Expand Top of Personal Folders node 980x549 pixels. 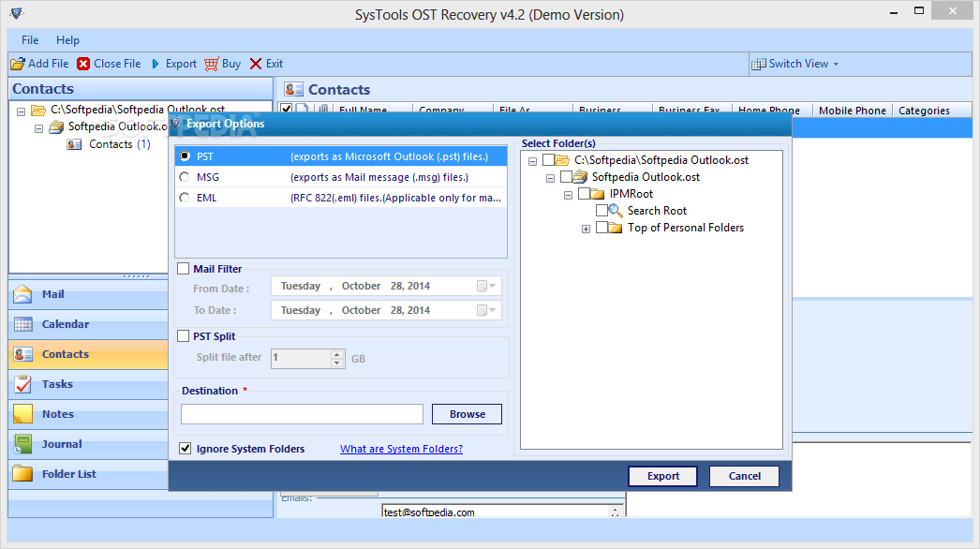click(x=586, y=229)
